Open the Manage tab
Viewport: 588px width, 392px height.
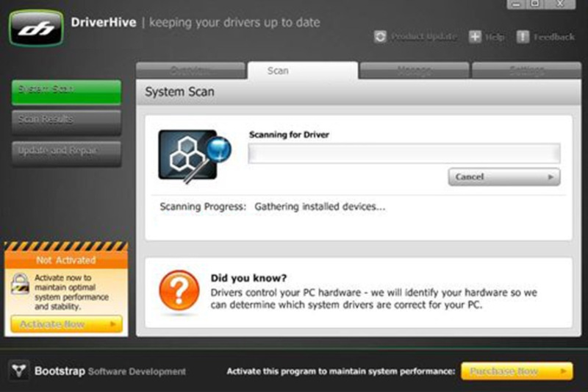(415, 71)
